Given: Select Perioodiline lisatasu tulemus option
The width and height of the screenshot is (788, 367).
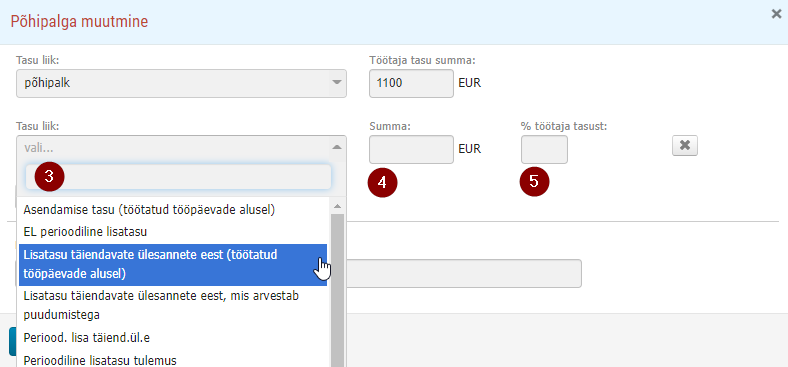Looking at the screenshot, I should (x=173, y=360).
